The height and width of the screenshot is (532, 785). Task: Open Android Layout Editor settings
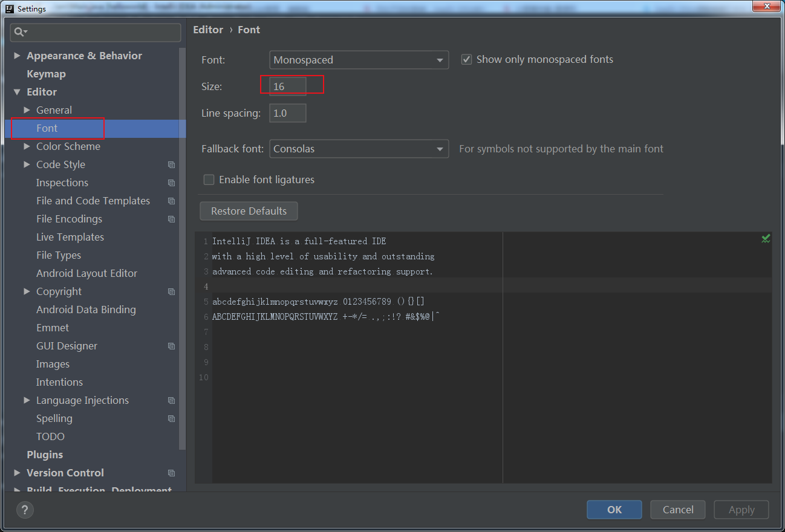[86, 273]
